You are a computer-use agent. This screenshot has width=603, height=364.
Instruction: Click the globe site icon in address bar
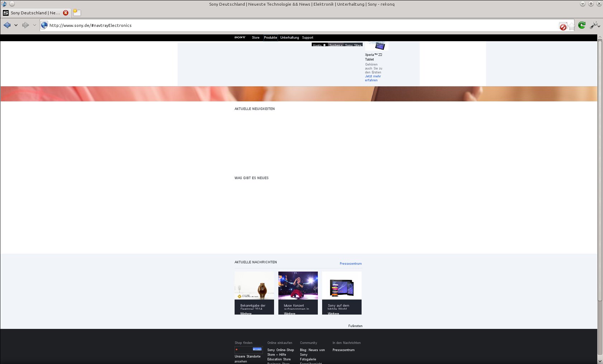(x=44, y=25)
